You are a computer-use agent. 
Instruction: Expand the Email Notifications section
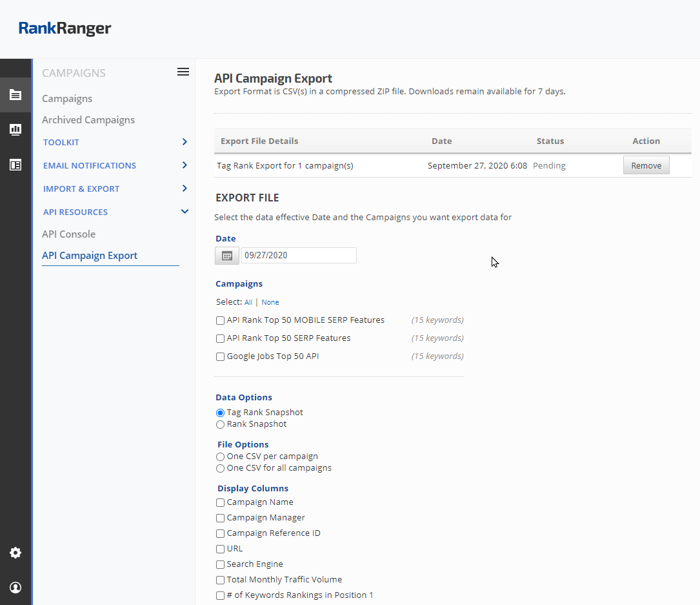coord(185,165)
